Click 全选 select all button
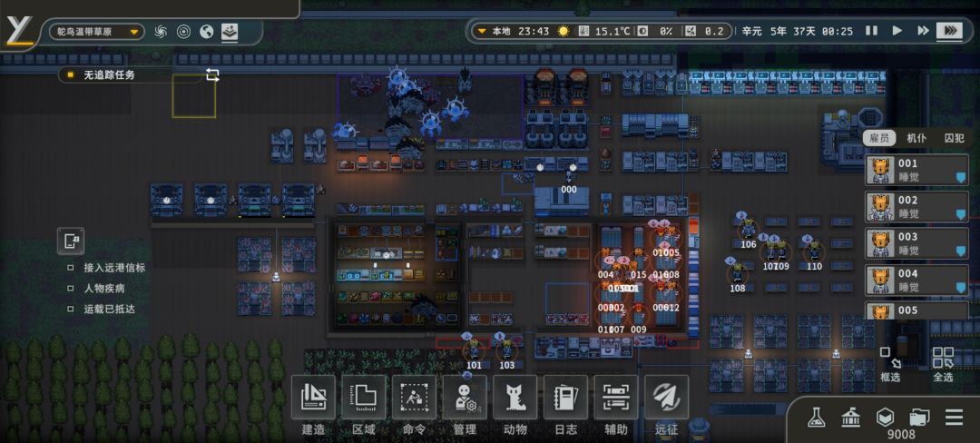Viewport: 980px width, 443px height. [943, 364]
